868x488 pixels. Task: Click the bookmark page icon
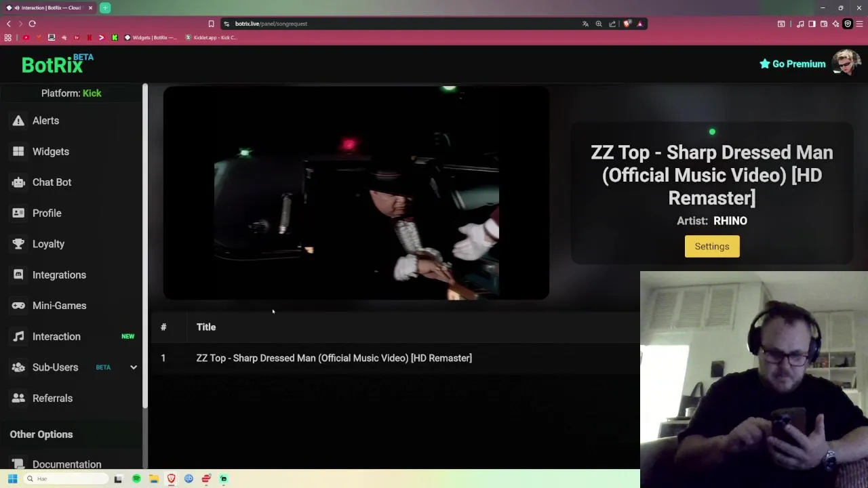(211, 24)
